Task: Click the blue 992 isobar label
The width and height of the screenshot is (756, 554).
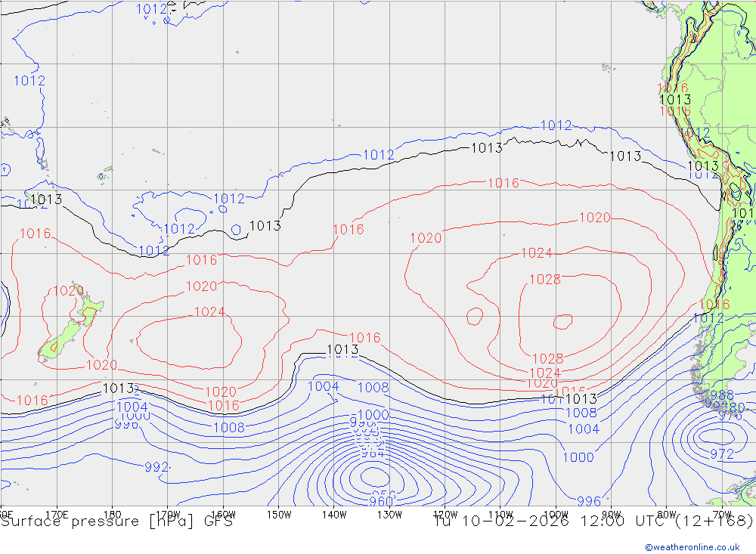Action: pos(156,467)
